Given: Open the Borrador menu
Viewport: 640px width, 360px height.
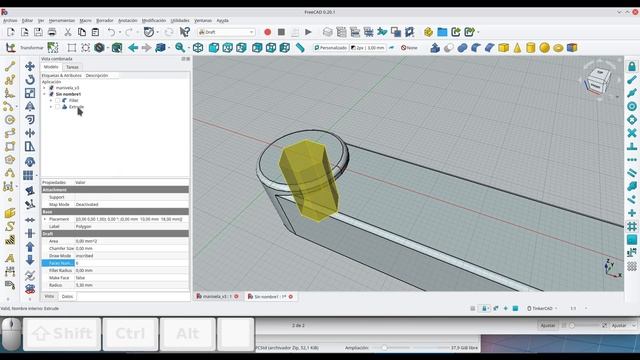Looking at the screenshot, I should click(104, 20).
